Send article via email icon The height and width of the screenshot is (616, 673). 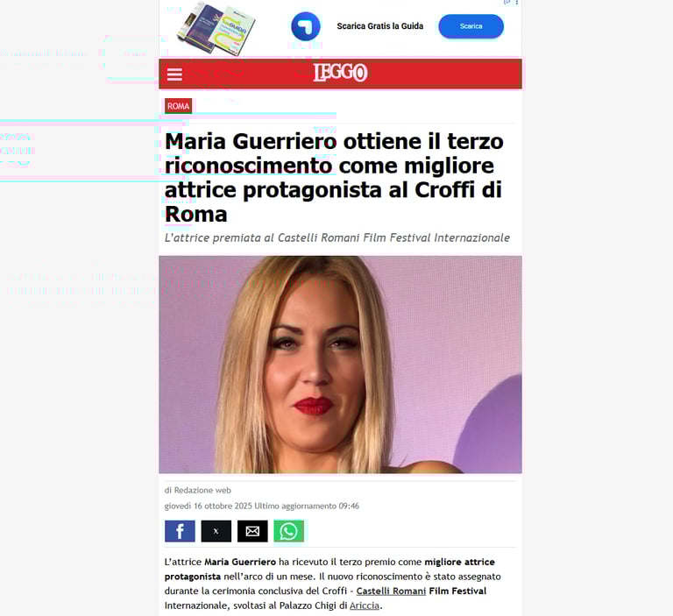pyautogui.click(x=252, y=531)
